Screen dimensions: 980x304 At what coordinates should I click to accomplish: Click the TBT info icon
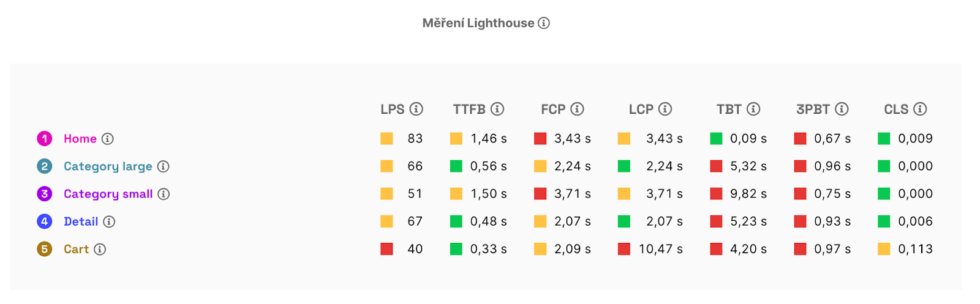(x=753, y=109)
